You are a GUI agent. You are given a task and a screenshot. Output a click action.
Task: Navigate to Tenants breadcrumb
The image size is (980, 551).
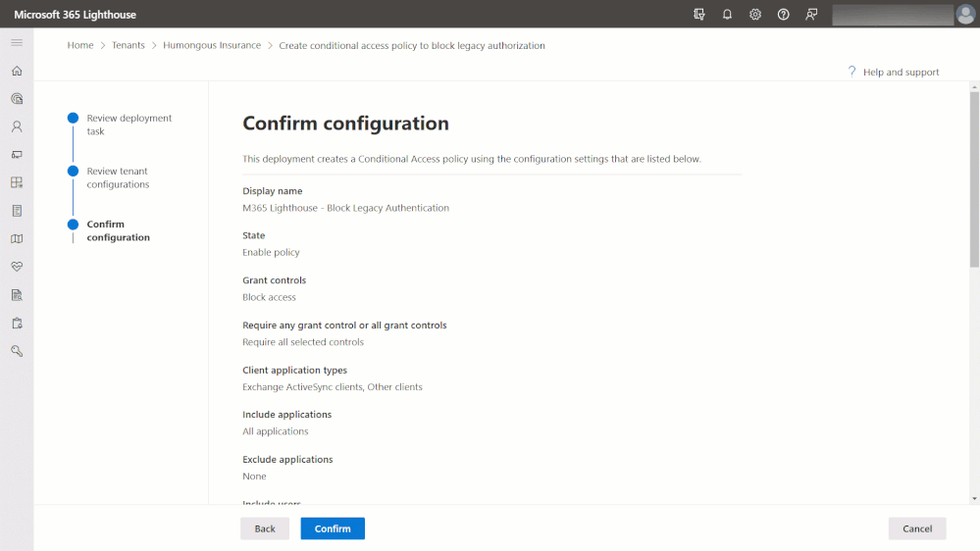(128, 45)
